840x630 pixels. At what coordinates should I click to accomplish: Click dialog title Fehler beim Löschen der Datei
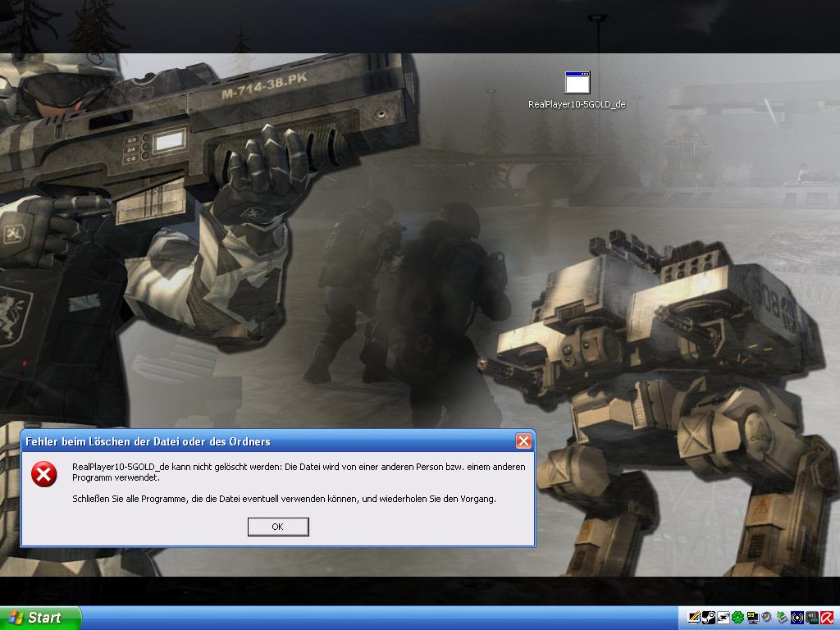(x=148, y=441)
